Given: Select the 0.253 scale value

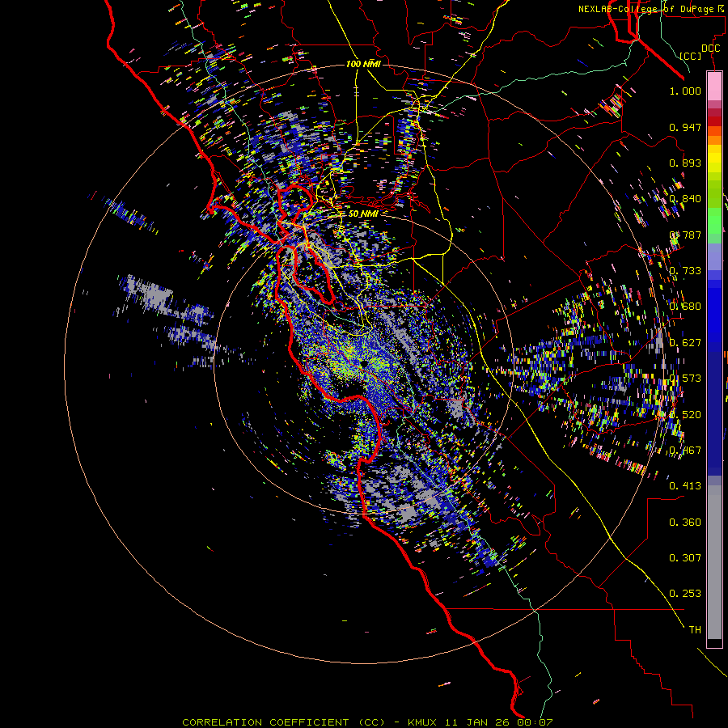Looking at the screenshot, I should 685,594.
